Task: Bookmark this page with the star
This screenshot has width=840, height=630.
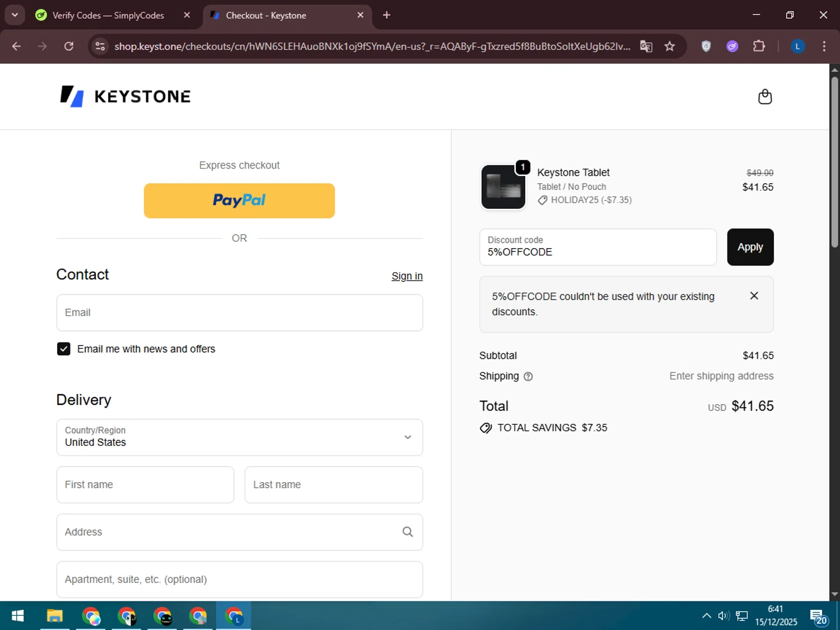Action: (669, 46)
